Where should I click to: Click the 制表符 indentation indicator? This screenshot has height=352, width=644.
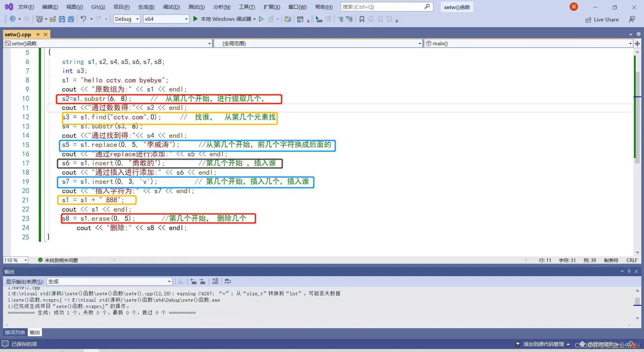tap(611, 260)
